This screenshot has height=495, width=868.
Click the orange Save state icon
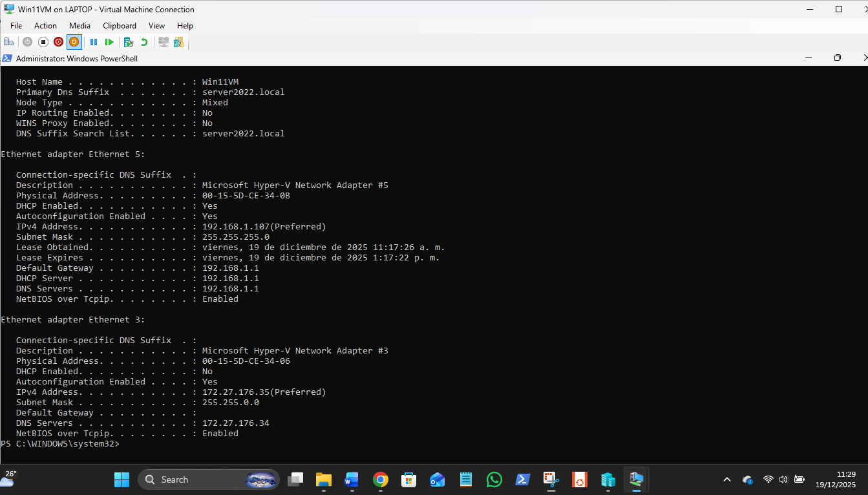click(74, 42)
